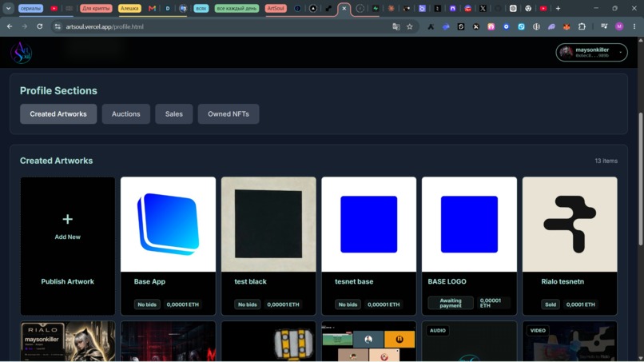Click the Add New plus icon

tap(68, 219)
